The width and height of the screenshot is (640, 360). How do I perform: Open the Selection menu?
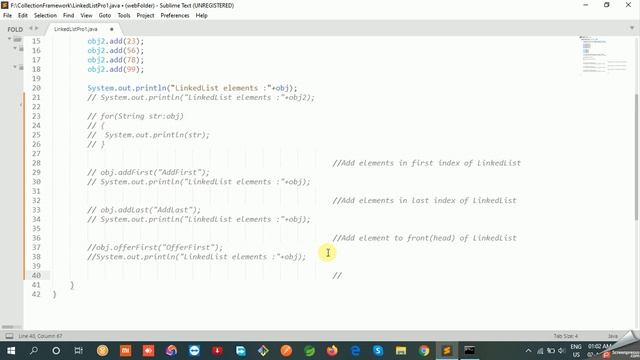pyautogui.click(x=45, y=16)
